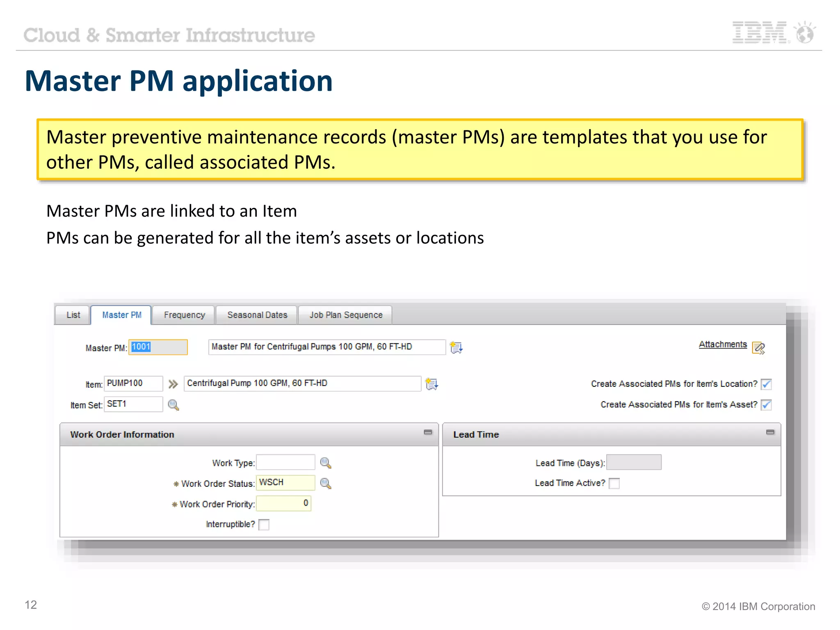Collapse the Work Order Information section
The height and width of the screenshot is (630, 840).
pyautogui.click(x=428, y=432)
